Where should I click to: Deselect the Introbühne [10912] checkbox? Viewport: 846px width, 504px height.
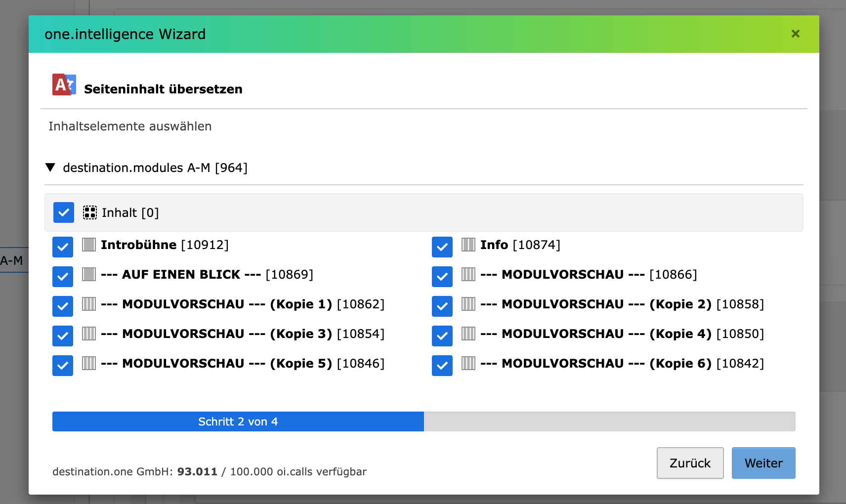63,247
